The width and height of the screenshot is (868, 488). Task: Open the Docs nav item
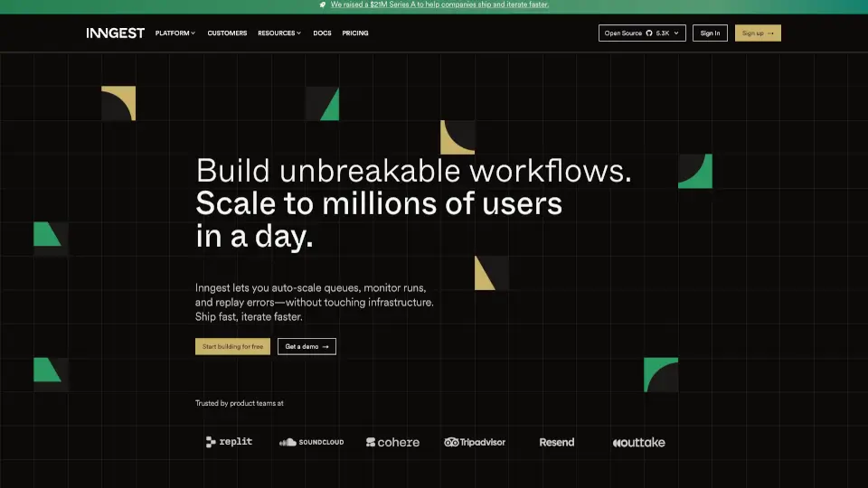[322, 33]
